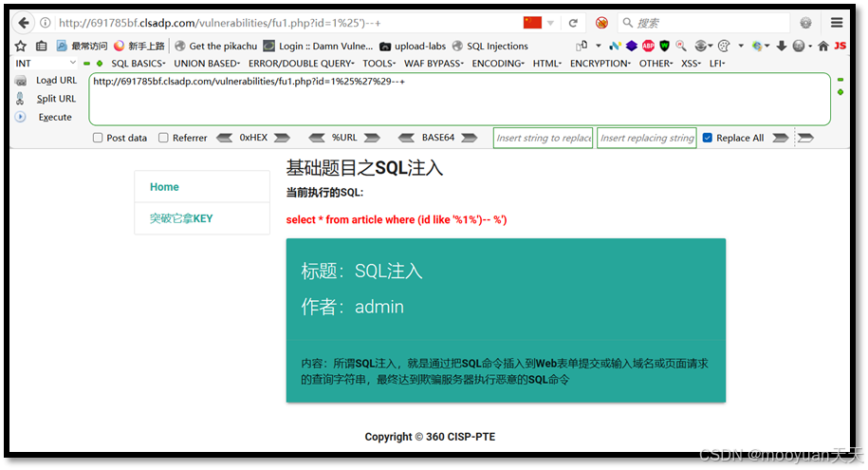Expand the TOOLS menu in HackBar
Screen dimensions: 868x470
379,64
